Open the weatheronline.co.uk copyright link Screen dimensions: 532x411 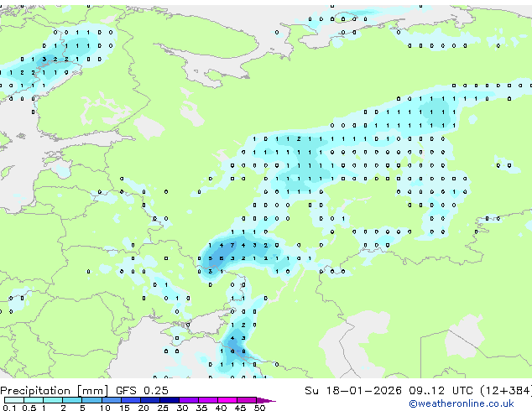tap(461, 403)
